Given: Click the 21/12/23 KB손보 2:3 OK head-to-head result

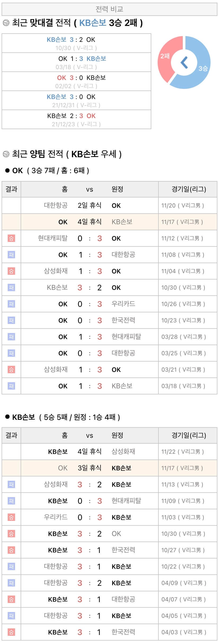Looking at the screenshot, I should pos(76,120).
